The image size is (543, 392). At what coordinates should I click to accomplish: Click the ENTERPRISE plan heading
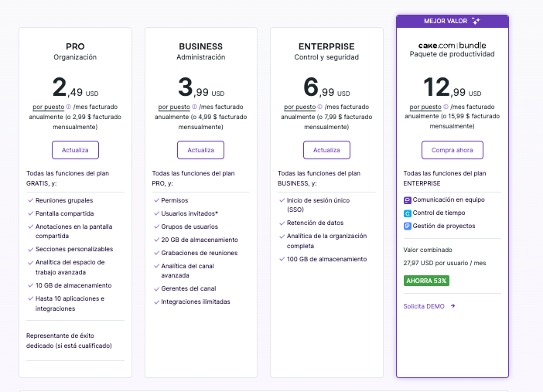(326, 46)
